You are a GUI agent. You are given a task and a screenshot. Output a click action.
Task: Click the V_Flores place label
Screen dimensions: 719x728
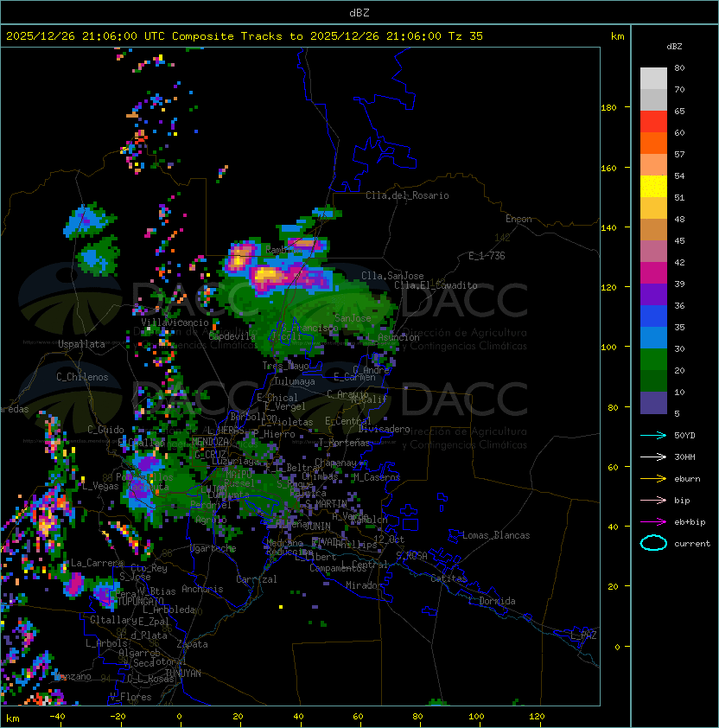[x=130, y=697]
